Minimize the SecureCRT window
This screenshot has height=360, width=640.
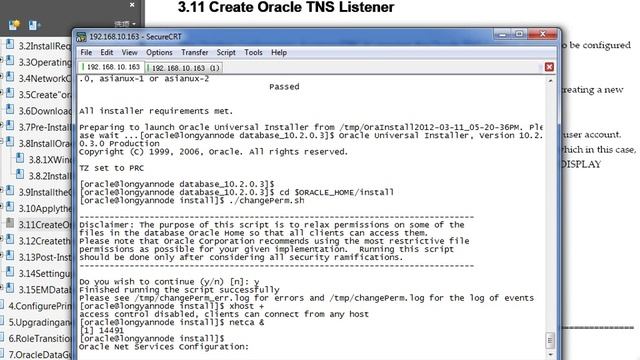click(502, 35)
